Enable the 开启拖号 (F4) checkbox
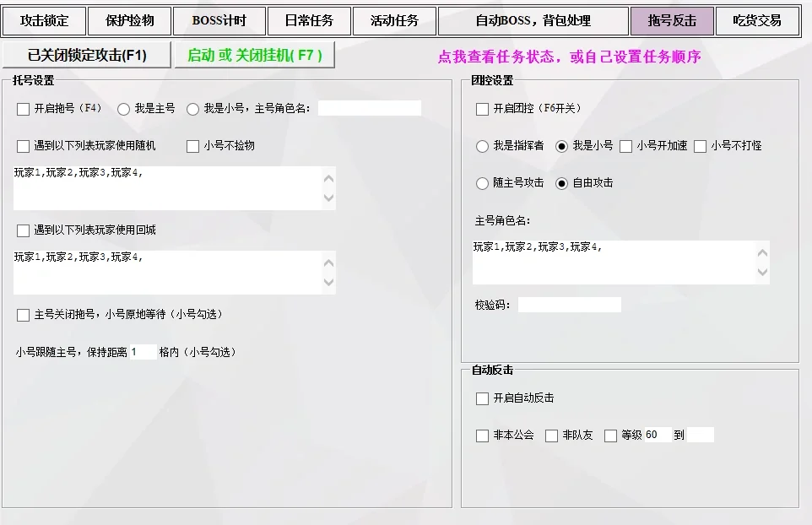Viewport: 812px width, 525px height. coord(24,109)
